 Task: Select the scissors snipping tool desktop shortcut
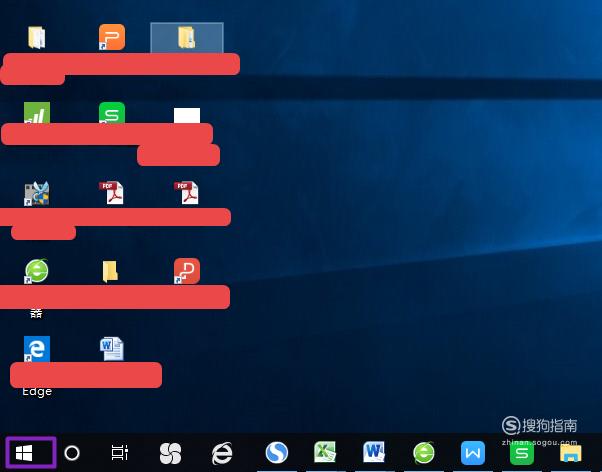[37, 194]
